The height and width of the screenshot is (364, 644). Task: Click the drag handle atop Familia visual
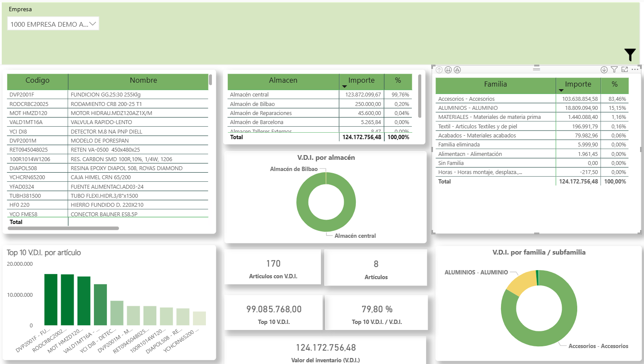click(x=536, y=68)
